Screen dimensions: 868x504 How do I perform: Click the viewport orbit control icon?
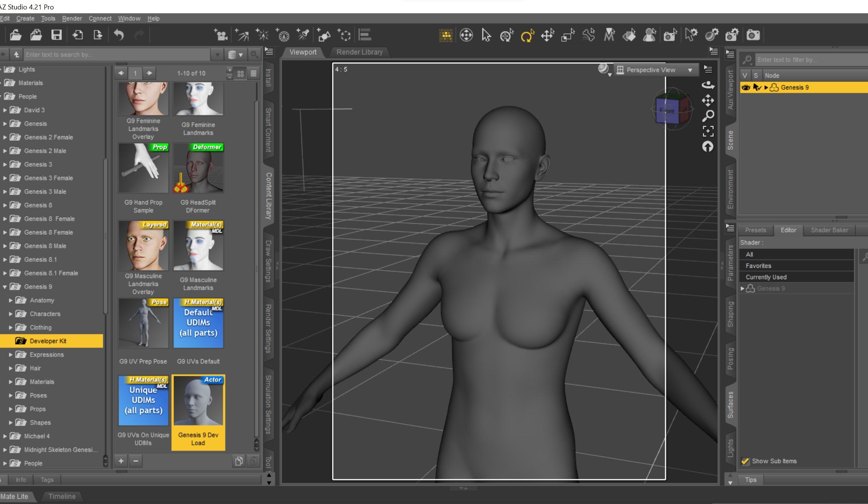pyautogui.click(x=708, y=85)
